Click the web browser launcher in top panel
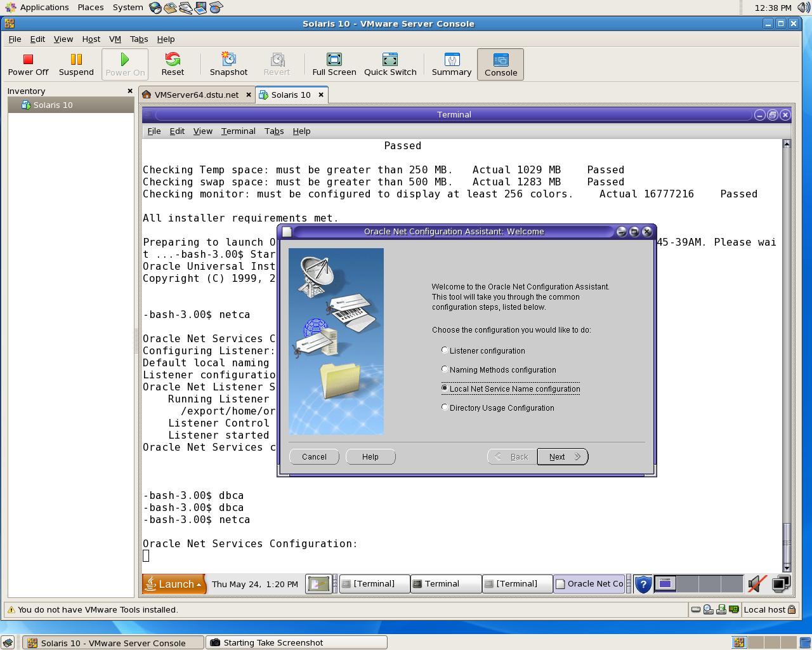Screen dimensions: 812x650 pyautogui.click(x=155, y=8)
